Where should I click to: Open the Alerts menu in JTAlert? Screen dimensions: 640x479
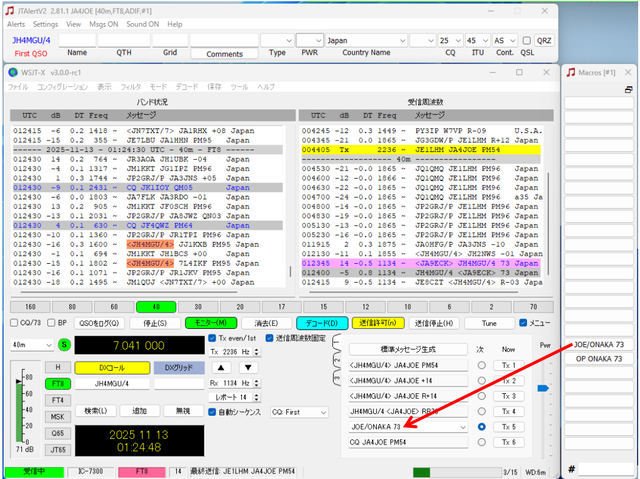[16, 22]
